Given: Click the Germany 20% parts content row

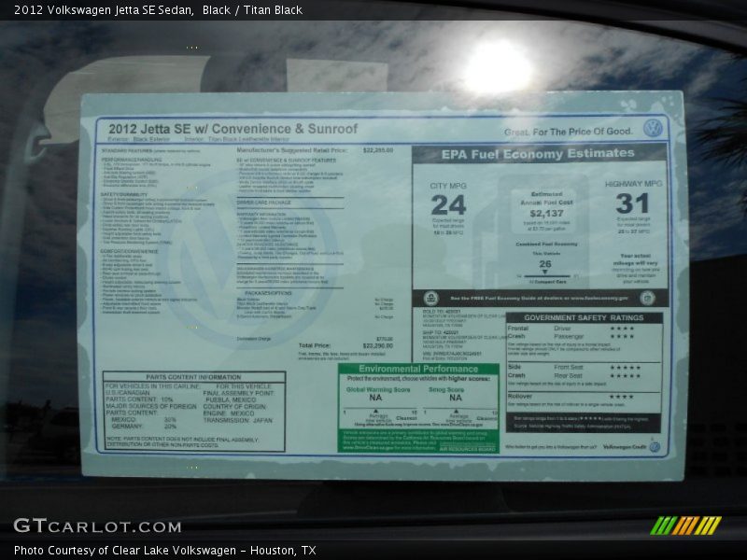Looking at the screenshot, I should [144, 427].
